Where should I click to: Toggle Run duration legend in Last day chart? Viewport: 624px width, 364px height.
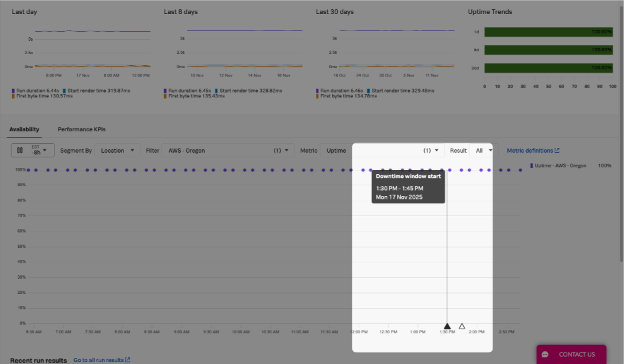(13, 91)
